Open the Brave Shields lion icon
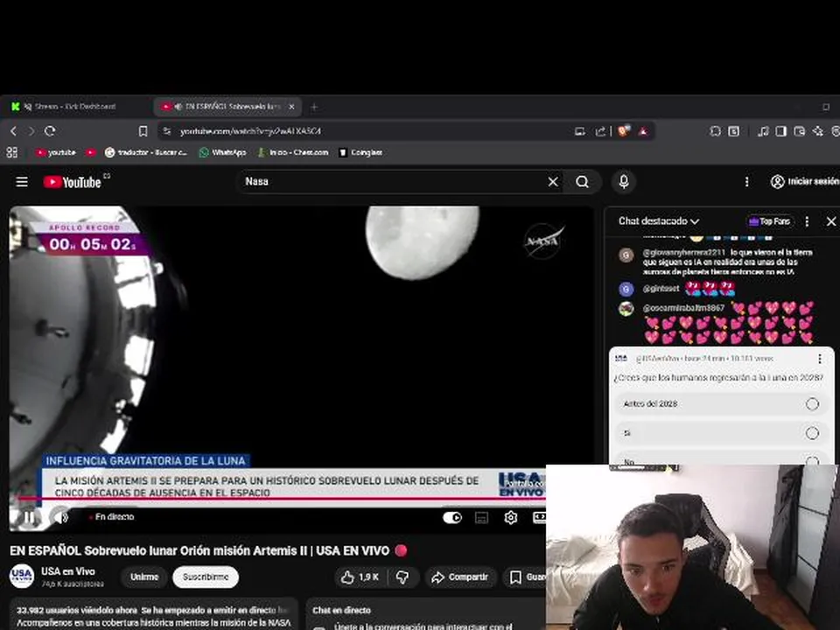The image size is (840, 630). click(x=623, y=131)
